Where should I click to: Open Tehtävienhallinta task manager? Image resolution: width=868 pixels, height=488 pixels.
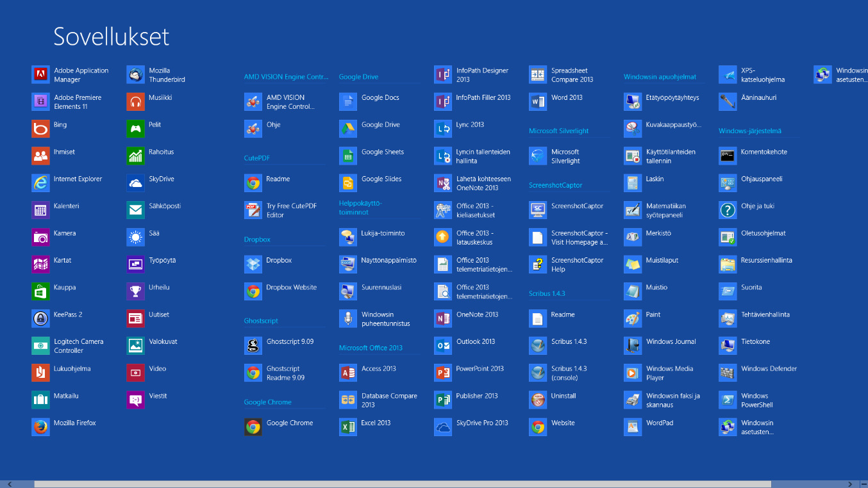pos(755,318)
